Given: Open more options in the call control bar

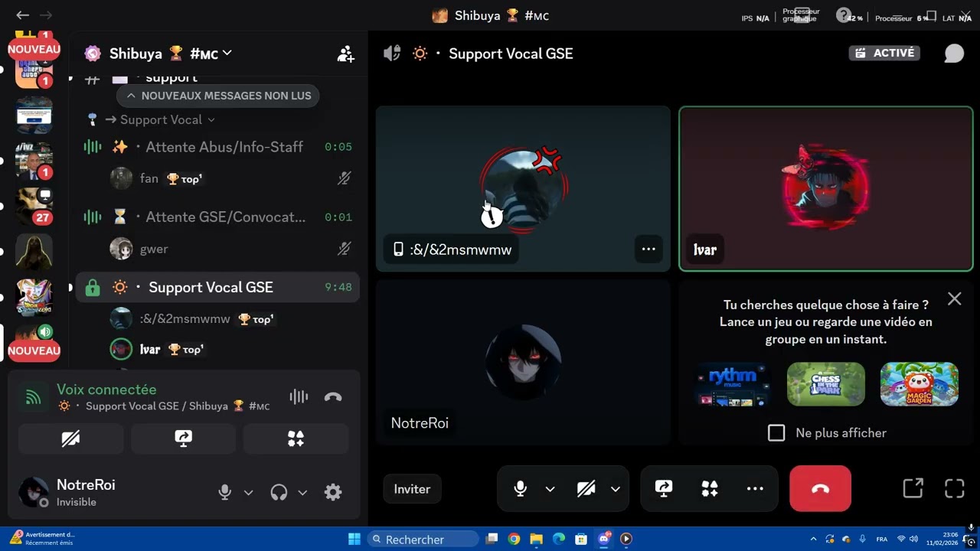Looking at the screenshot, I should coord(755,489).
